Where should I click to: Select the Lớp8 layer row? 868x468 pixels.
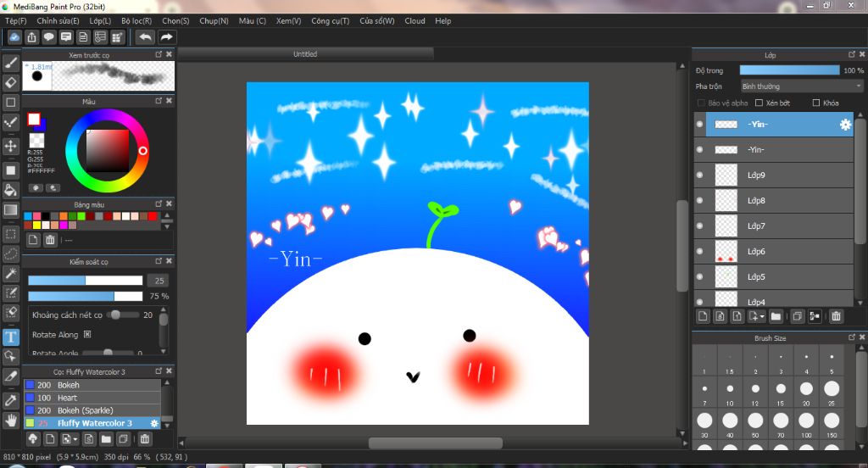pos(773,200)
